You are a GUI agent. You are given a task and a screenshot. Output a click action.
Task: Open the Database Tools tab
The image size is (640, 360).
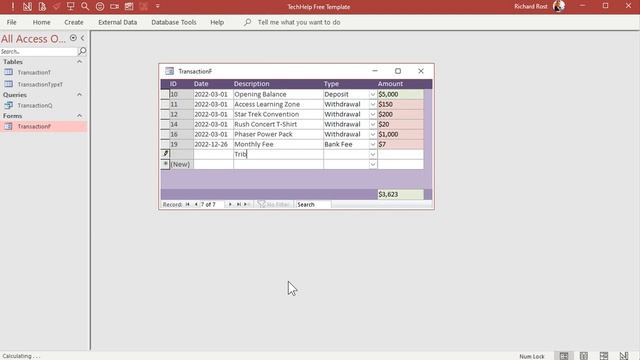pos(173,22)
